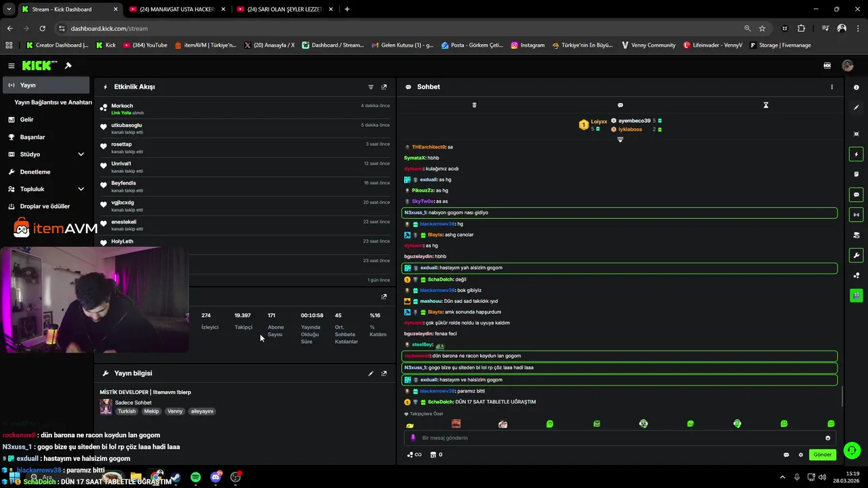Click follower utkubasoglu in activity feed
This screenshot has width=868, height=488.
(x=127, y=125)
